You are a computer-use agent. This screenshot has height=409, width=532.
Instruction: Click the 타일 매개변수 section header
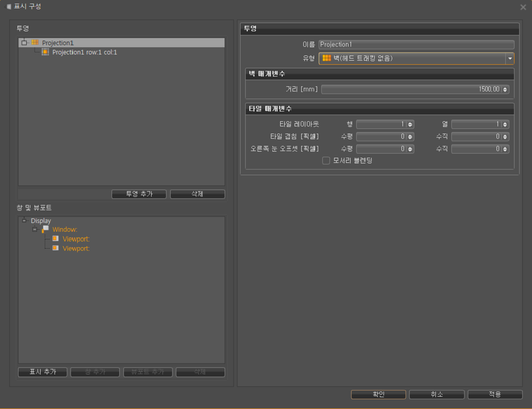(x=380, y=109)
